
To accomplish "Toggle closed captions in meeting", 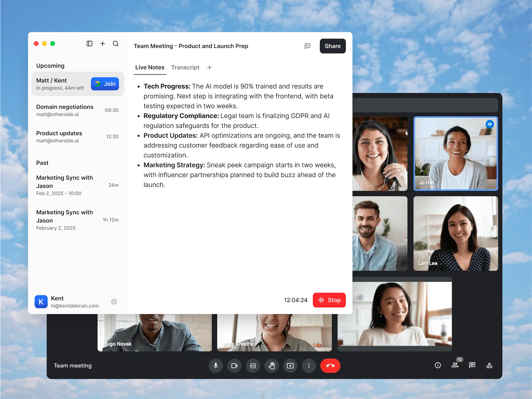I will 253,366.
